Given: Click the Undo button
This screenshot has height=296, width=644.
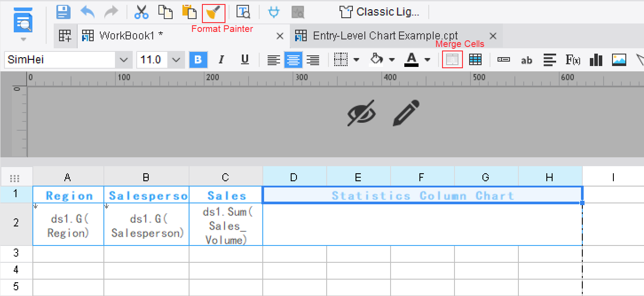Looking at the screenshot, I should click(87, 12).
